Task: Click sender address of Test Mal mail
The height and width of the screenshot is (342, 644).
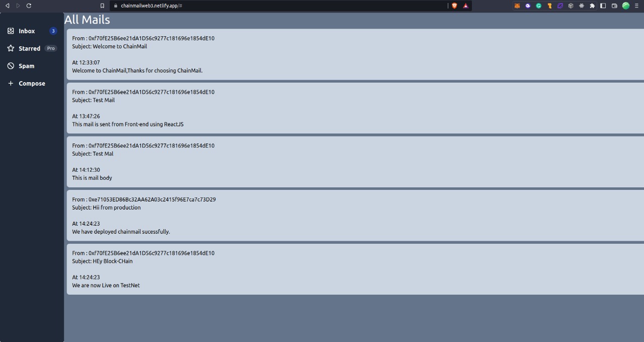Action: (x=151, y=146)
